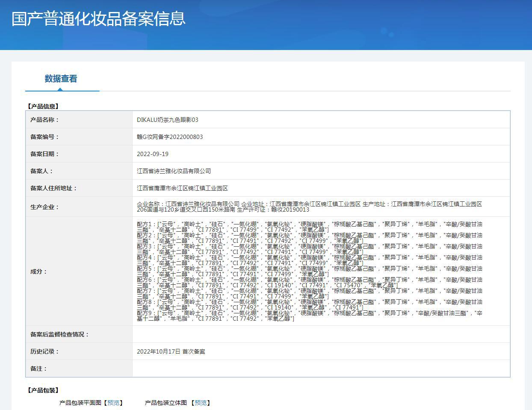The height and width of the screenshot is (410, 532).
Task: Click the empty 备注 value cell
Action: click(x=321, y=369)
